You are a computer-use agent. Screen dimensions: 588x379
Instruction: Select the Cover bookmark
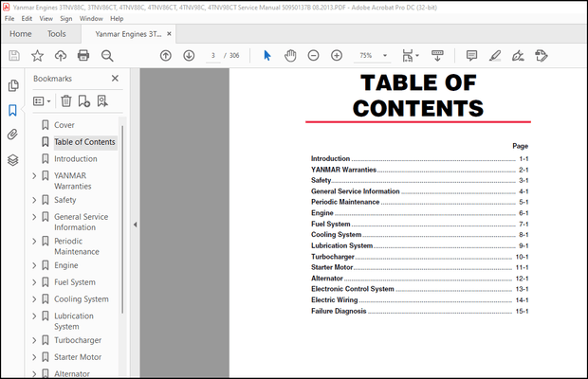click(64, 125)
